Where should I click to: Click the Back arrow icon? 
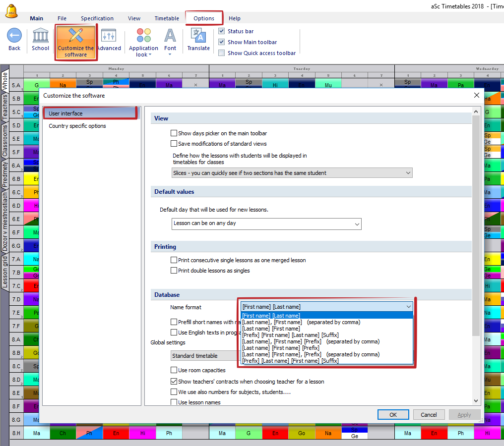point(14,36)
